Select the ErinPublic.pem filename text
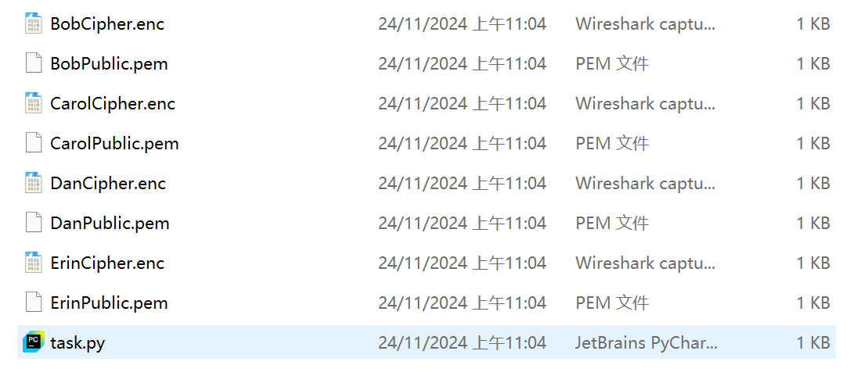Viewport: 868px width, 376px height. click(x=109, y=303)
